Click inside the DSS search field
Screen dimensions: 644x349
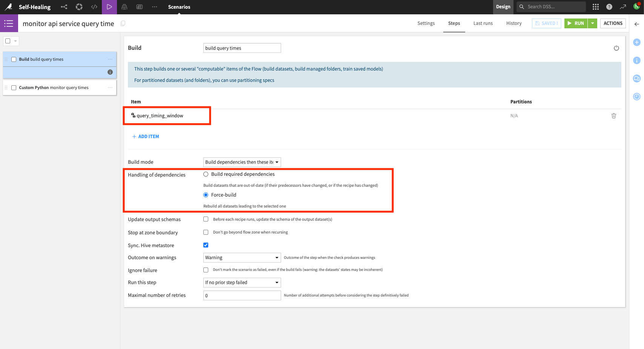point(551,7)
